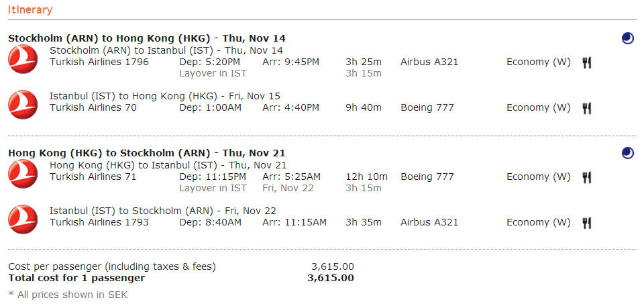Screen dimensions: 644x304
Task: Click the prices shown in SEK note
Action: (x=68, y=294)
